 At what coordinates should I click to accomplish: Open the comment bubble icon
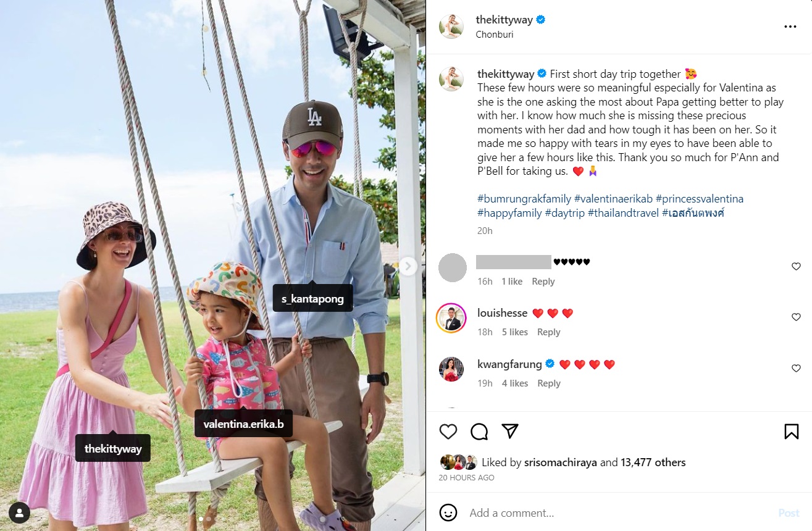click(x=479, y=431)
